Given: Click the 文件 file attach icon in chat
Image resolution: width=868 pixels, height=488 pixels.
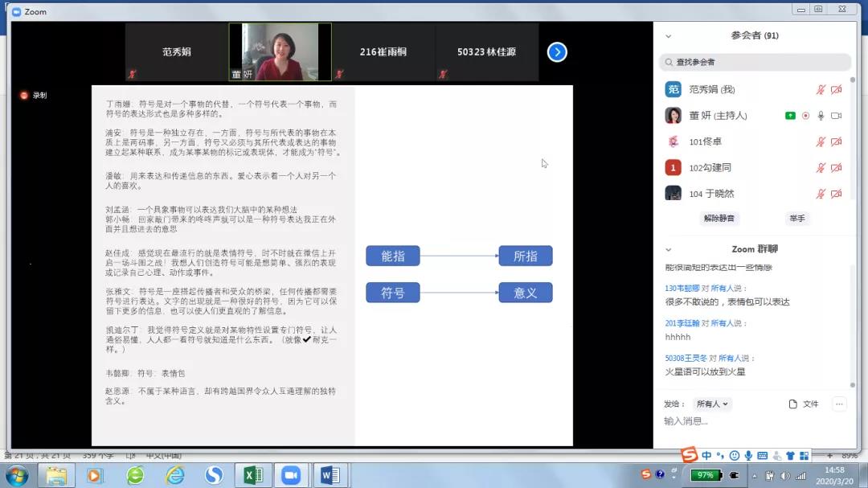Looking at the screenshot, I should [x=804, y=404].
